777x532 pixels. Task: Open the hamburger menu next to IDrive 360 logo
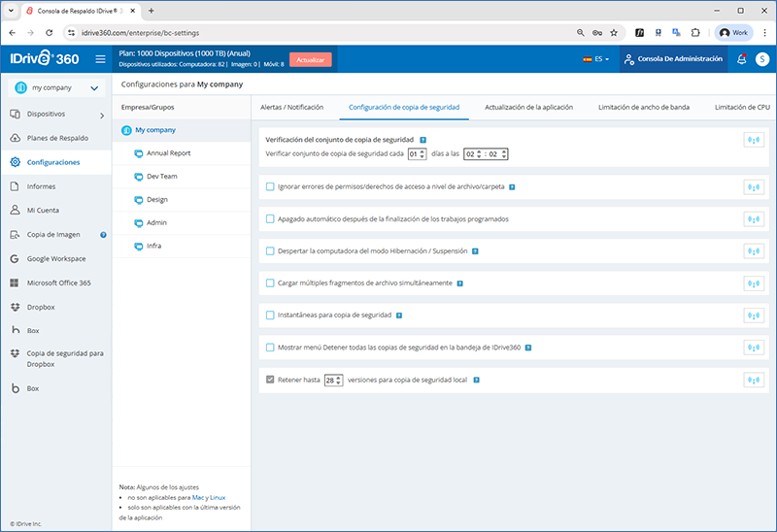(100, 59)
